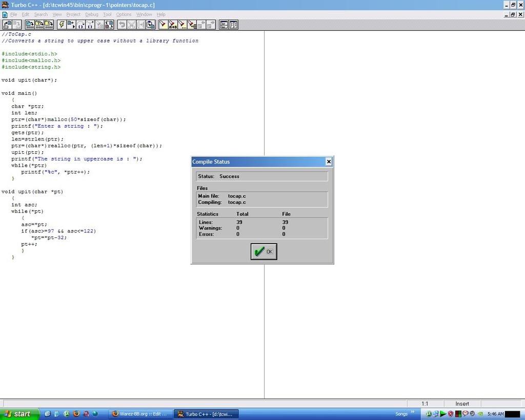Cut selection using the scissors icon
The image size is (525, 420).
pyautogui.click(x=131, y=24)
